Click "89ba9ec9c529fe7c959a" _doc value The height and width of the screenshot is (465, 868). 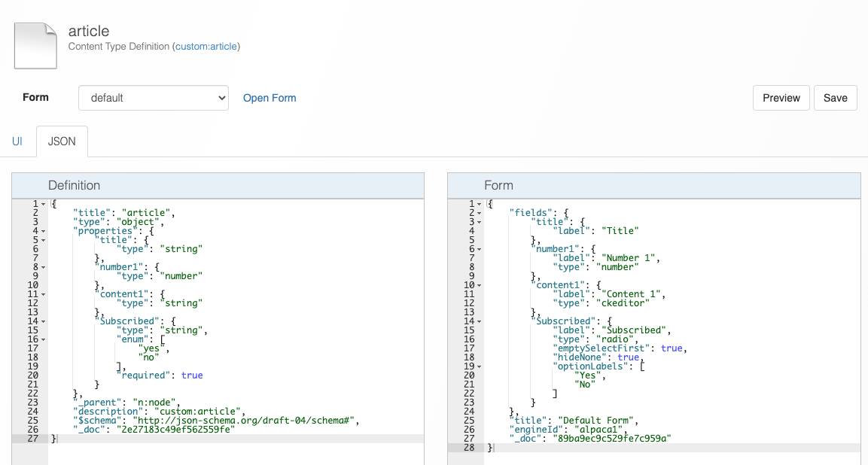tap(612, 439)
